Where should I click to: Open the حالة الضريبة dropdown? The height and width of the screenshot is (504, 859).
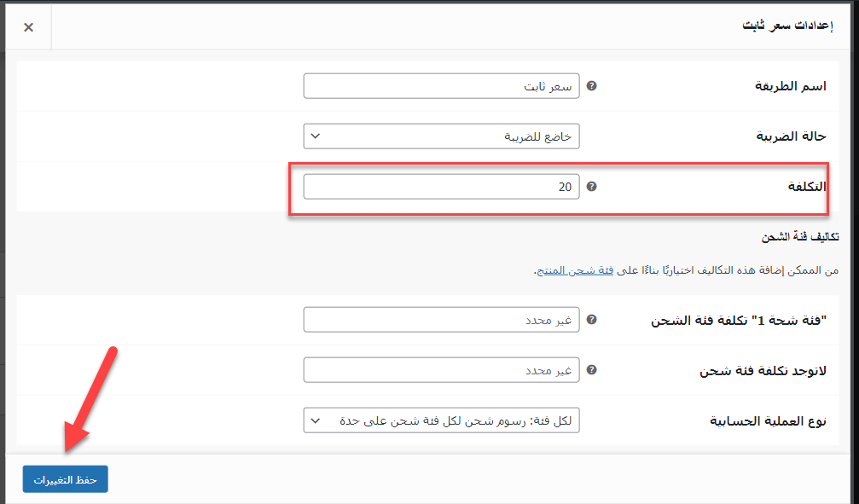pyautogui.click(x=441, y=136)
